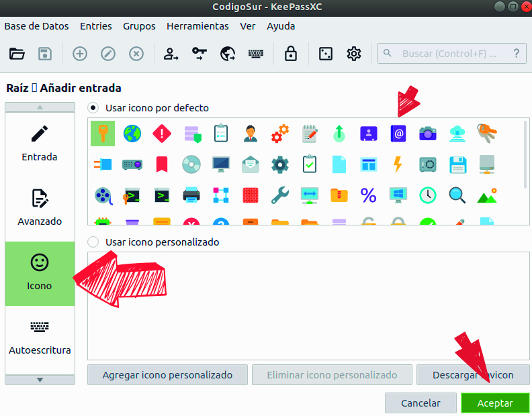Select the server with shield icon
This screenshot has width=532, height=416.
(x=193, y=134)
